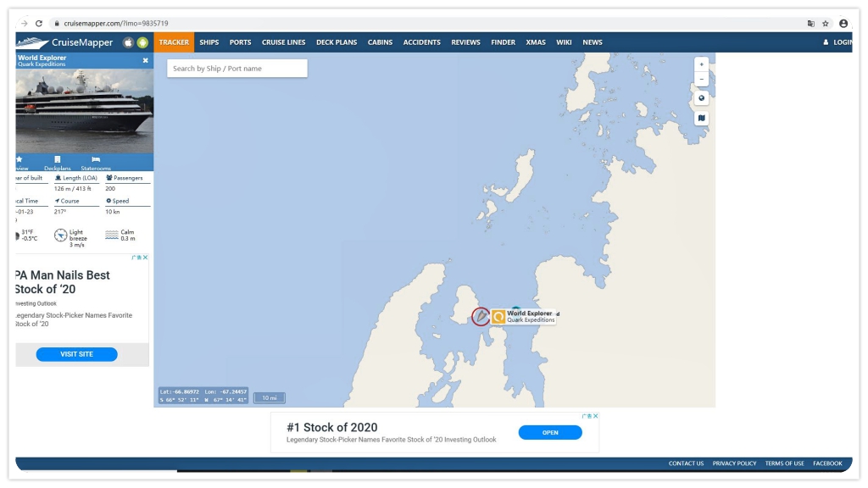868x488 pixels.
Task: Click the '10 kn' speed value
Action: click(x=113, y=212)
